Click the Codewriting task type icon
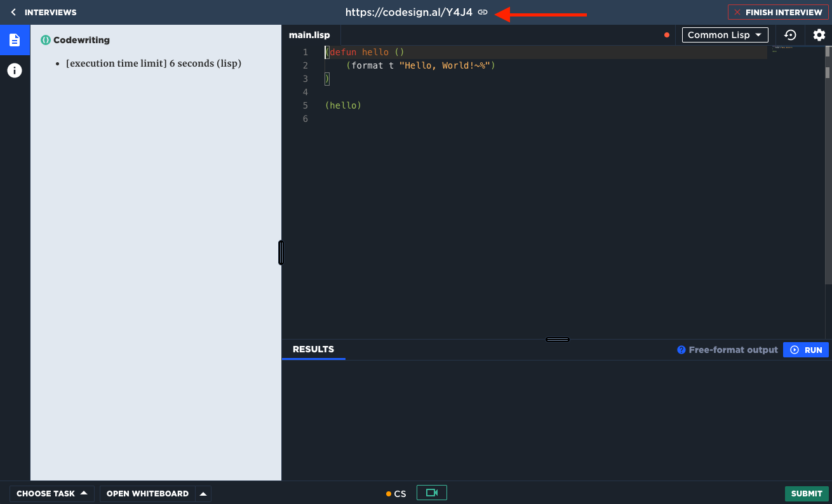 pos(45,40)
